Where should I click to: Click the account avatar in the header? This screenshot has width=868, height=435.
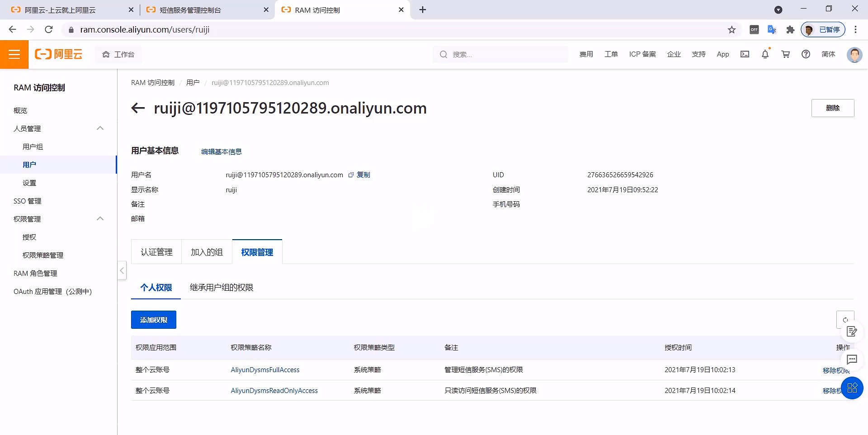coord(854,55)
